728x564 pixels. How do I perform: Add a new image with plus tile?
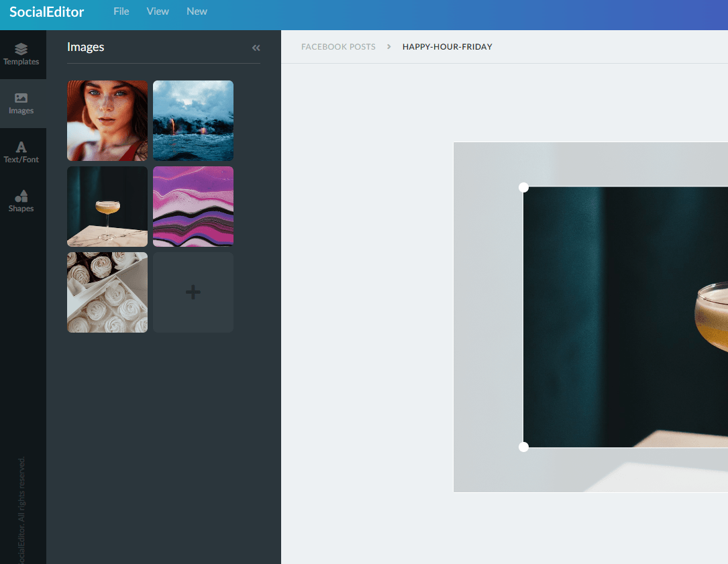click(x=193, y=292)
